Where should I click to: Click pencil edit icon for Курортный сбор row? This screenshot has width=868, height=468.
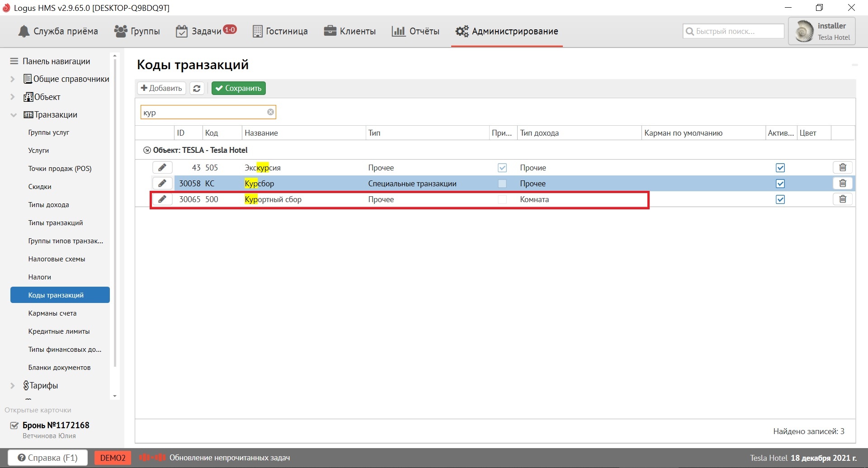click(162, 199)
